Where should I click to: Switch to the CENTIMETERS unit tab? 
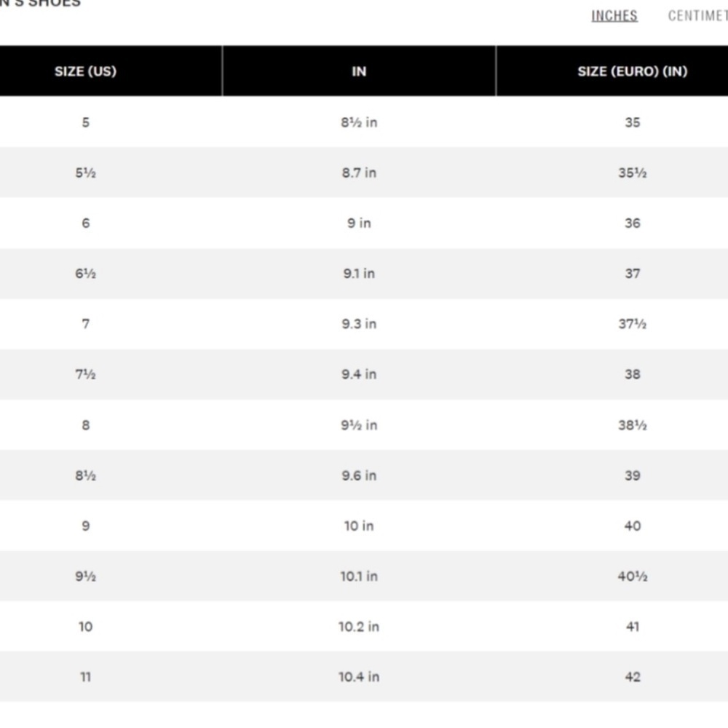pyautogui.click(x=698, y=16)
